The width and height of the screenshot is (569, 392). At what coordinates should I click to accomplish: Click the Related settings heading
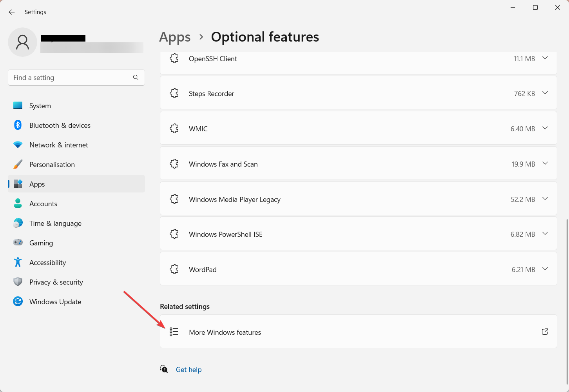(x=185, y=307)
